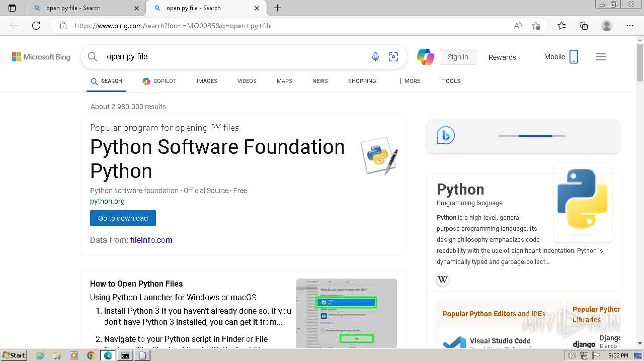This screenshot has height=362, width=644.
Task: Open Python knowledge panel title
Action: click(460, 190)
